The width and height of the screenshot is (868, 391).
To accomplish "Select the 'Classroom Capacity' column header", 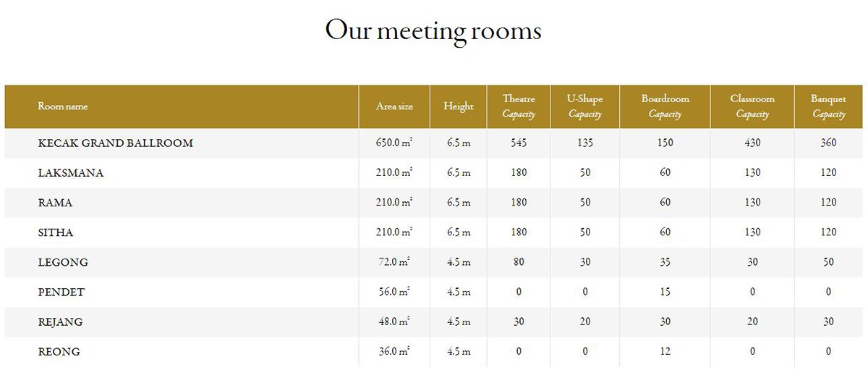I will (x=752, y=106).
